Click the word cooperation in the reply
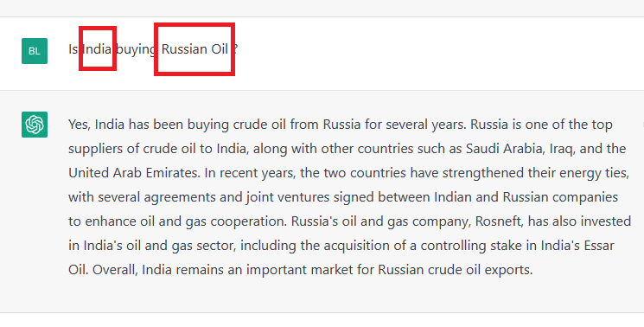The width and height of the screenshot is (644, 327). click(x=248, y=221)
